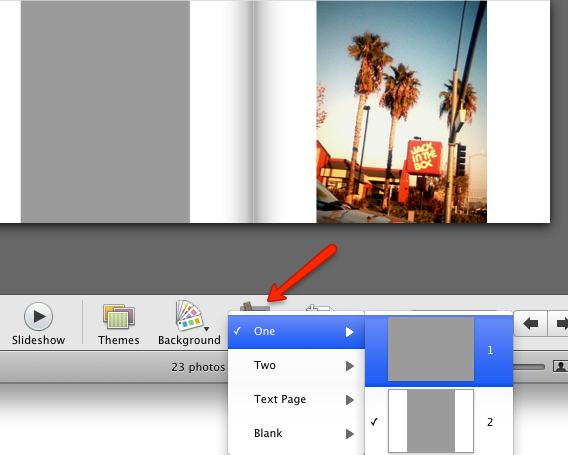Screen dimensions: 568x455
Task: Select the checked 'One' layout menu item
Action: [x=296, y=331]
